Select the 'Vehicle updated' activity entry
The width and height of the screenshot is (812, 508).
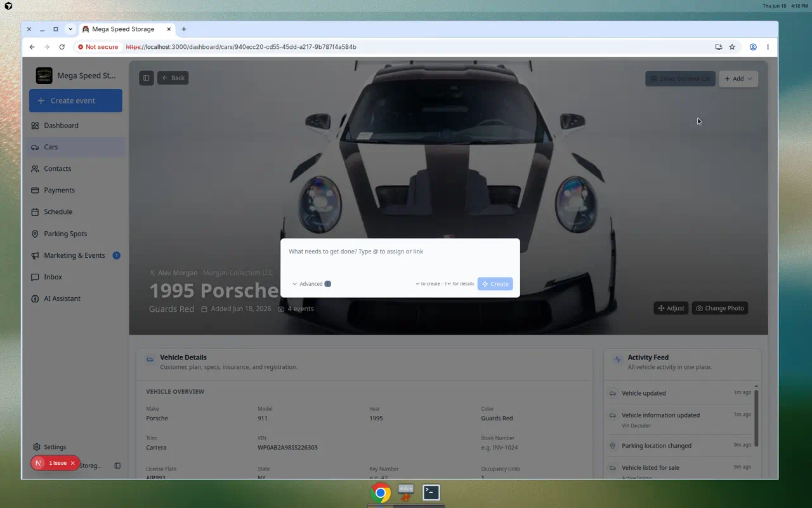coord(680,393)
